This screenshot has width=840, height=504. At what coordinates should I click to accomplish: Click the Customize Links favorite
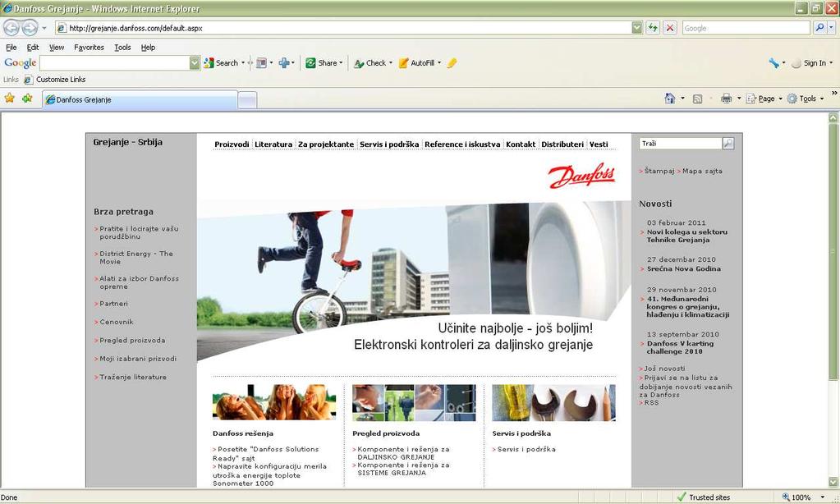pyautogui.click(x=55, y=80)
